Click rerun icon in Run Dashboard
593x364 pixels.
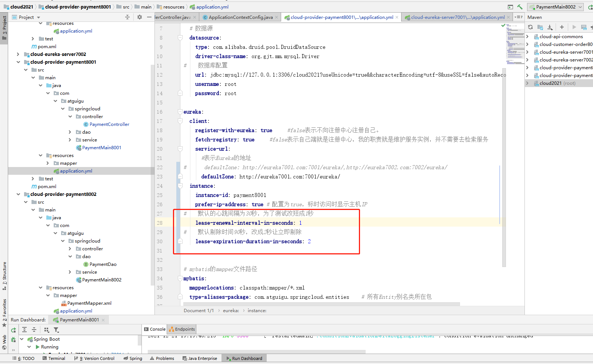(13, 330)
